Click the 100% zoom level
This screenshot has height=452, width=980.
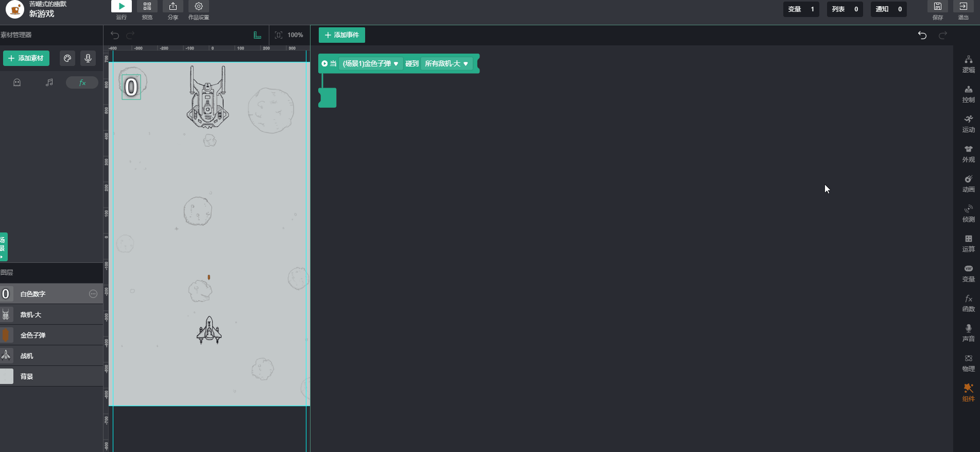pos(295,35)
